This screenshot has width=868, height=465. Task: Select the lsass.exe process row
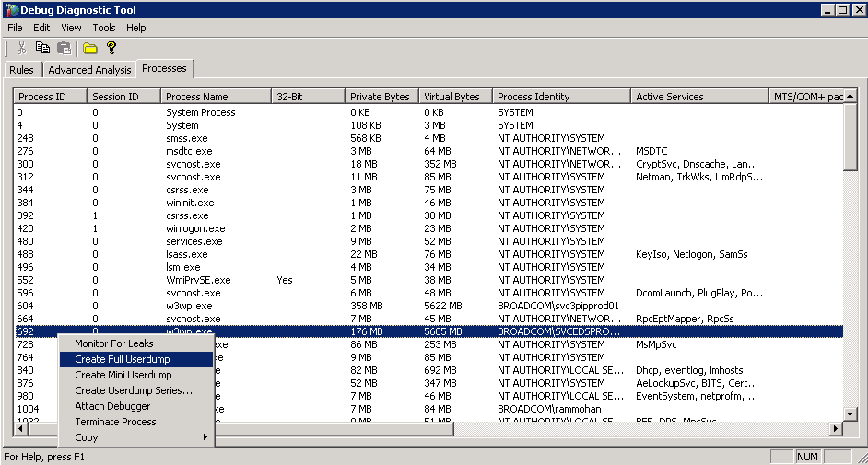[x=428, y=254]
